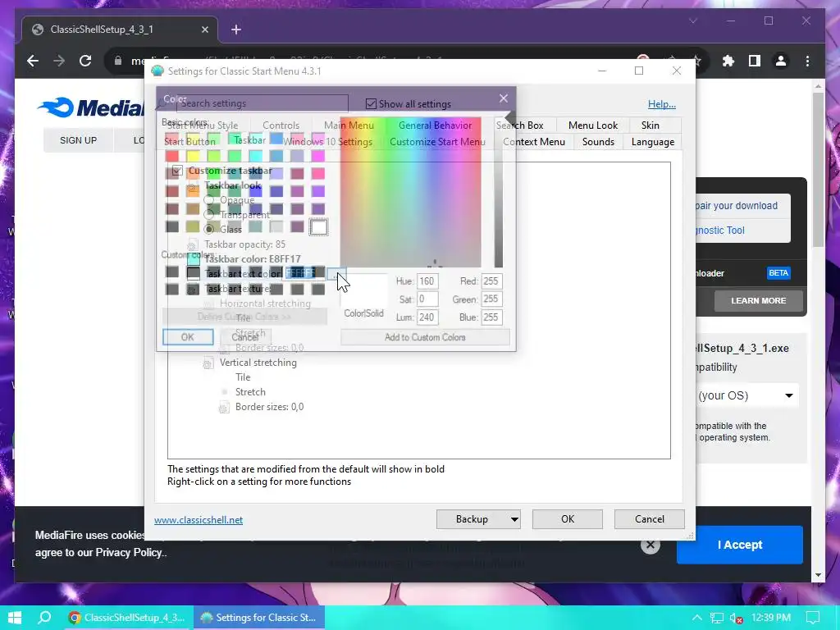The height and width of the screenshot is (630, 840).
Task: Open www.classicshell.net link
Action: click(199, 520)
